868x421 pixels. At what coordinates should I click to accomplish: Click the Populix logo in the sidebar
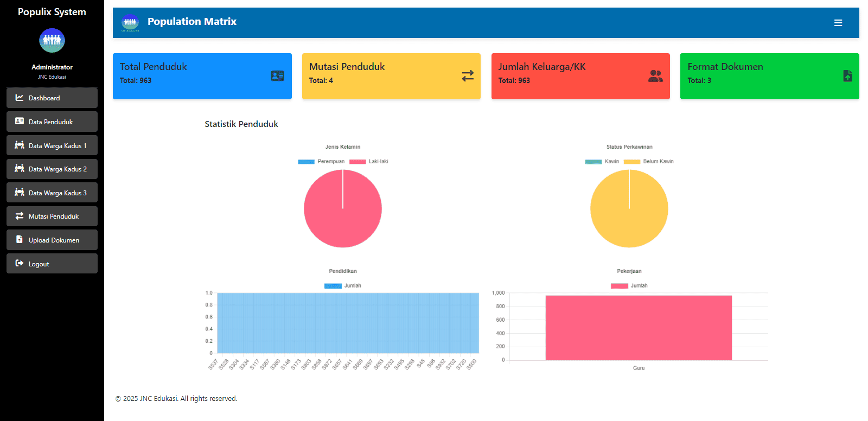[x=52, y=41]
